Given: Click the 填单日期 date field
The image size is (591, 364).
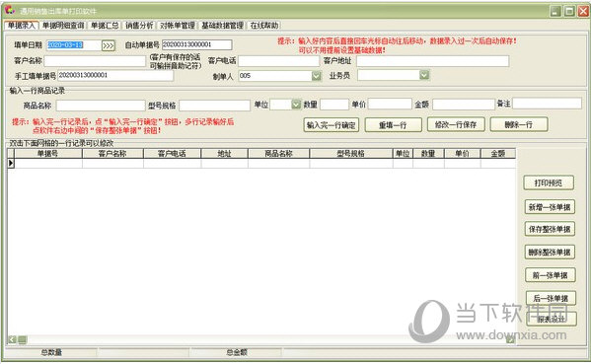Looking at the screenshot, I should coord(74,45).
